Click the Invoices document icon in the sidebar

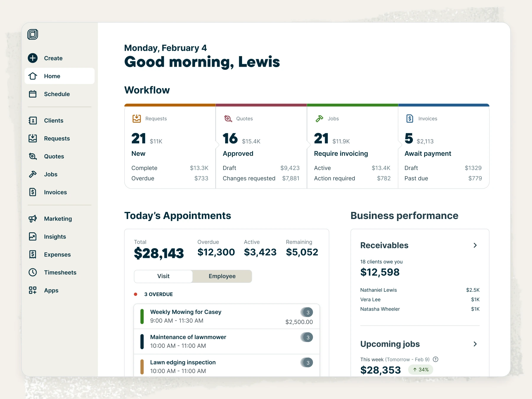[33, 192]
